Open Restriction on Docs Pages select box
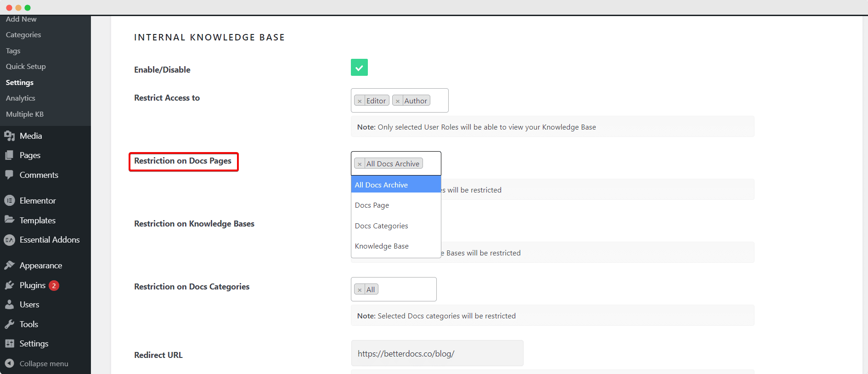The image size is (868, 374). pos(396,164)
